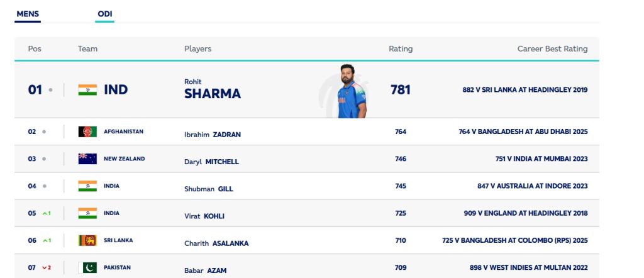
Task: Click the Players column header
Action: point(197,49)
